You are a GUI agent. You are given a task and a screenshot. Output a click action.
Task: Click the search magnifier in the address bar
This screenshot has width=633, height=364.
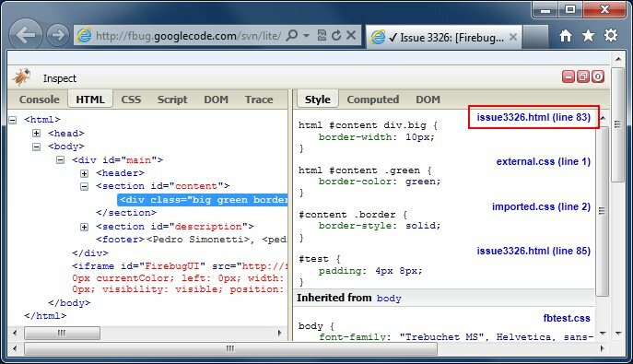(291, 36)
